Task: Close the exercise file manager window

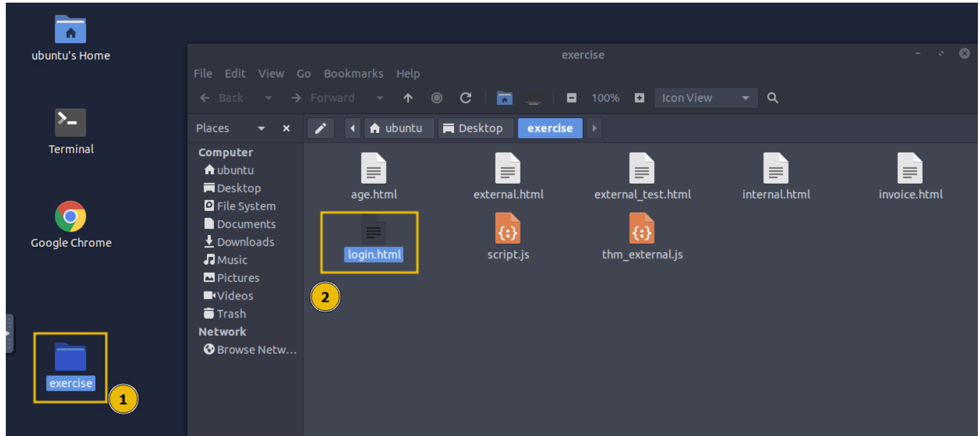Action: tap(964, 54)
